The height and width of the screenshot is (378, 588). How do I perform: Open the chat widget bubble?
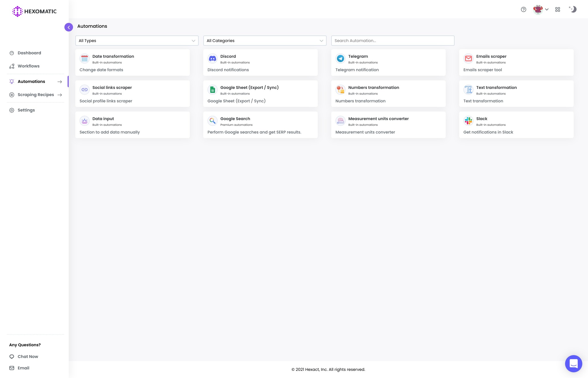tap(573, 364)
